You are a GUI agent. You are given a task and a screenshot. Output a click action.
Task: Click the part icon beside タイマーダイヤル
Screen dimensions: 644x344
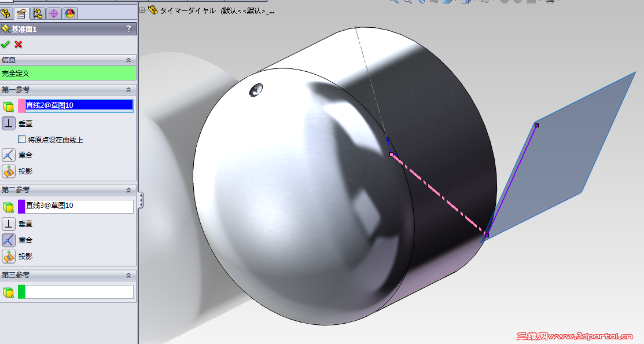coord(153,10)
